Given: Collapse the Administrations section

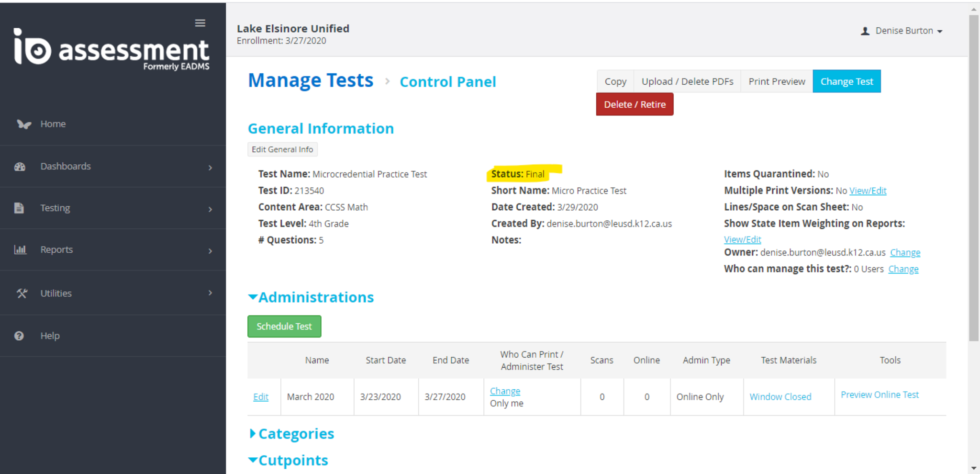Looking at the screenshot, I should tap(253, 297).
